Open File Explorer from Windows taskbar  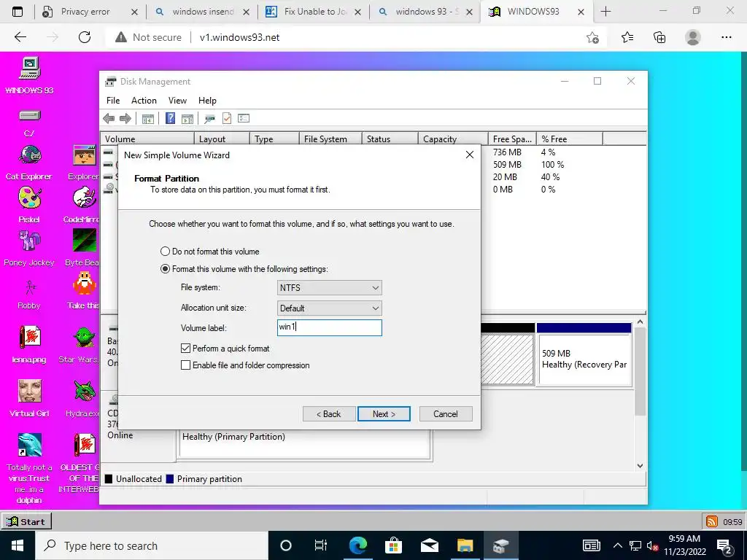tap(465, 545)
